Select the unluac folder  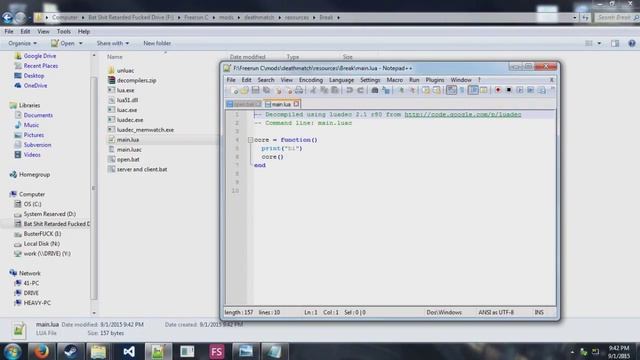[125, 71]
